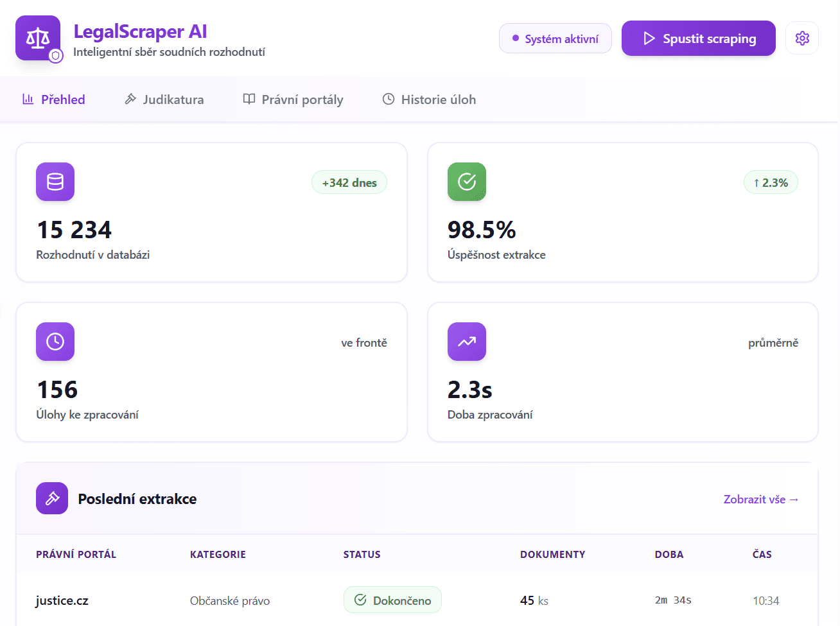Open the Judikatura tab
The height and width of the screenshot is (626, 840).
click(x=164, y=100)
